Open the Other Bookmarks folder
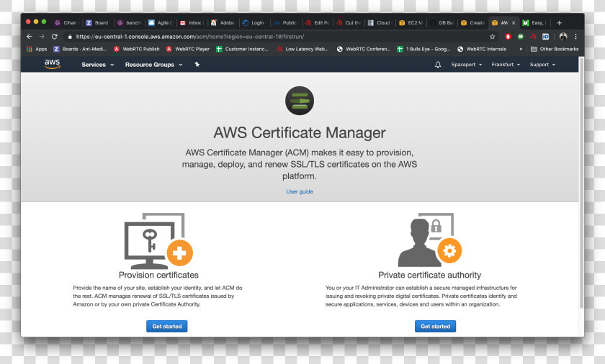This screenshot has width=605, height=364. 555,49
